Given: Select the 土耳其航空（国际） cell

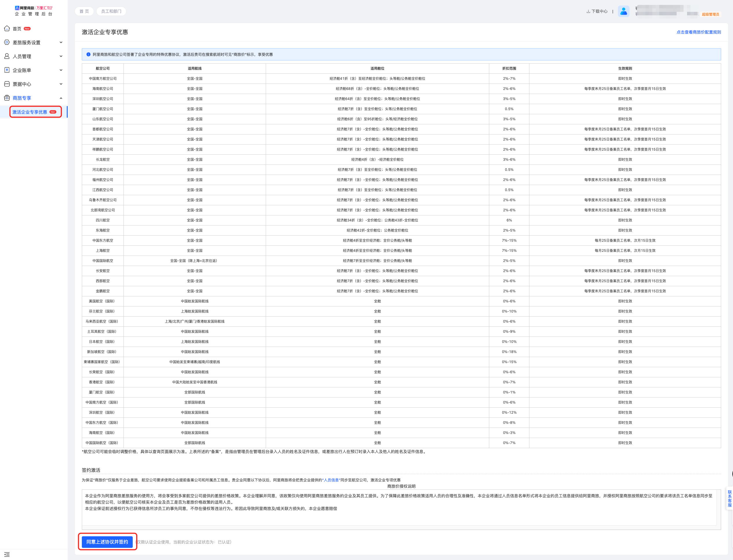Looking at the screenshot, I should tap(103, 331).
